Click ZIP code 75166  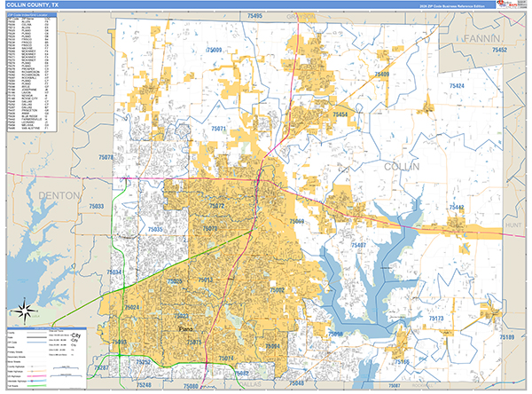(402, 362)
